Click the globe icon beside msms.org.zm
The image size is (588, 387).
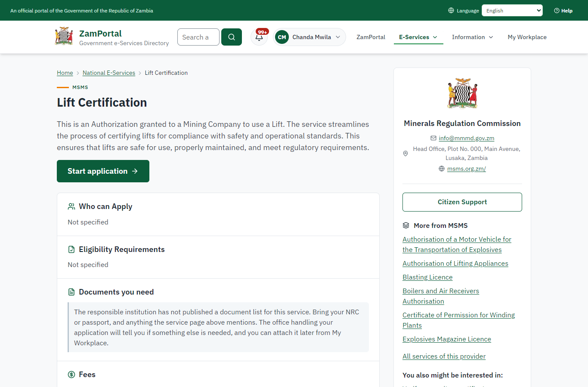pos(442,169)
